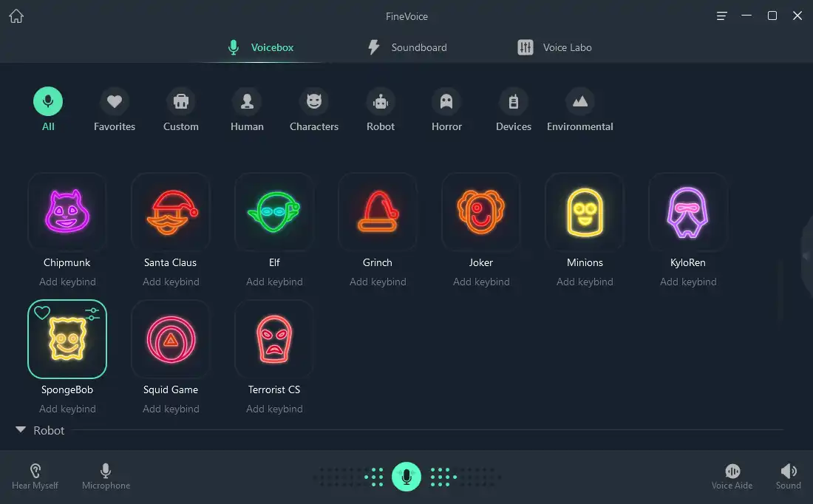The width and height of the screenshot is (813, 504).
Task: Choose the KyloRen voice
Action: point(688,212)
